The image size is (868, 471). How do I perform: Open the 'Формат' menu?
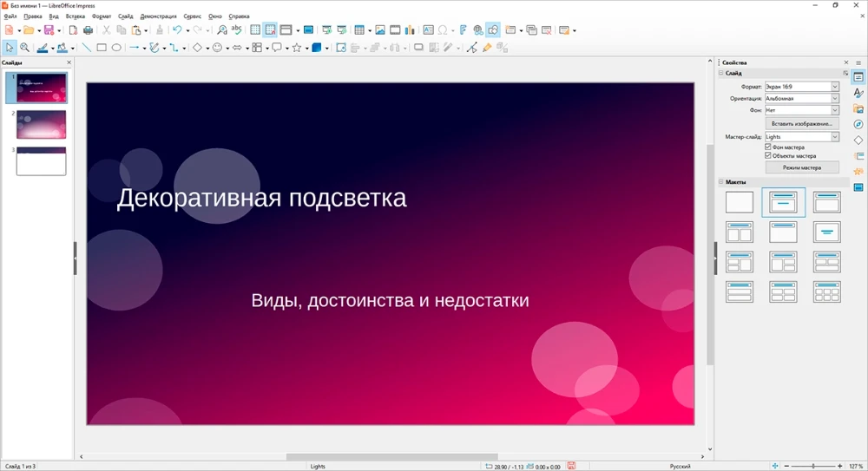[x=102, y=16]
